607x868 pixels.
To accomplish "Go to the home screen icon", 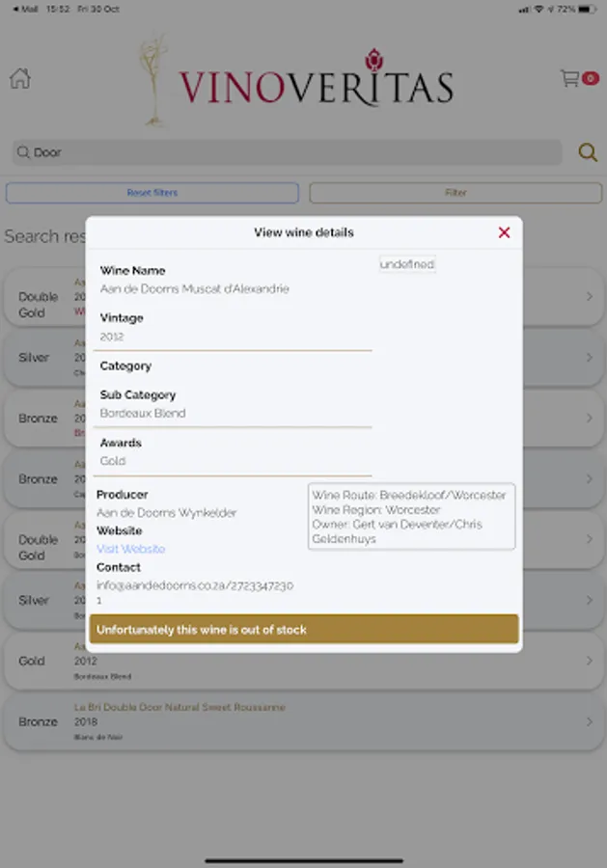I will pyautogui.click(x=20, y=79).
